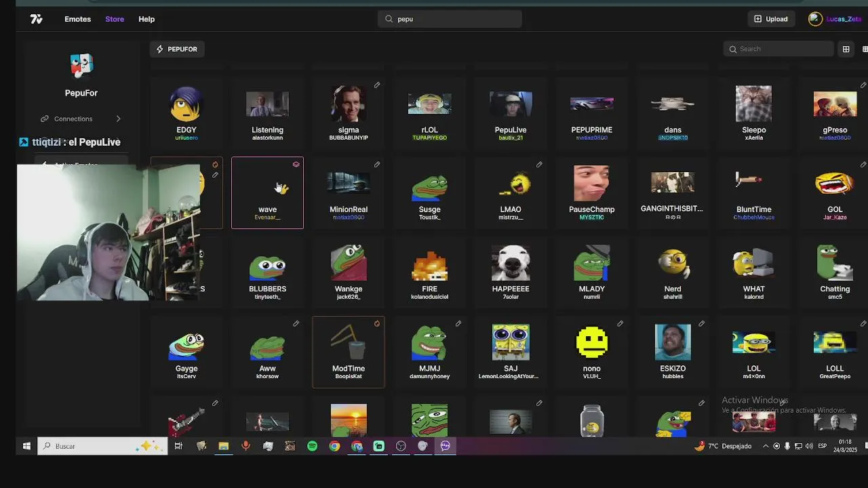Click the taskbar Buscar search box
868x488 pixels.
102,446
